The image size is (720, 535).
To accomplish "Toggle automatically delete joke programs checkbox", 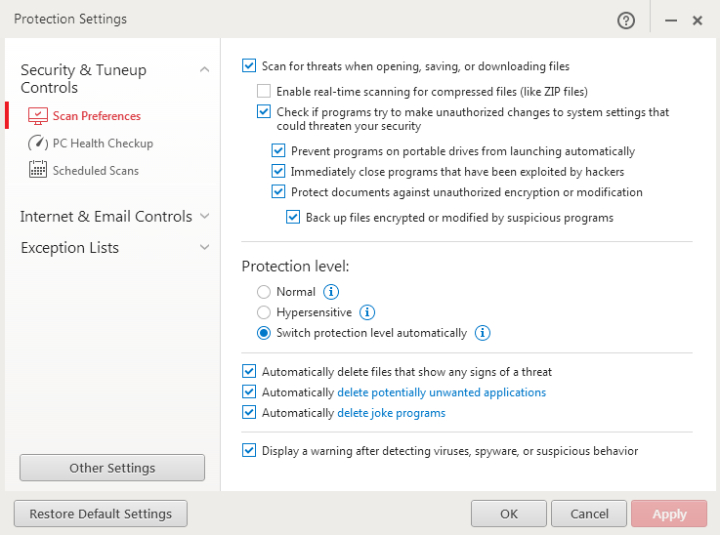I will click(249, 412).
